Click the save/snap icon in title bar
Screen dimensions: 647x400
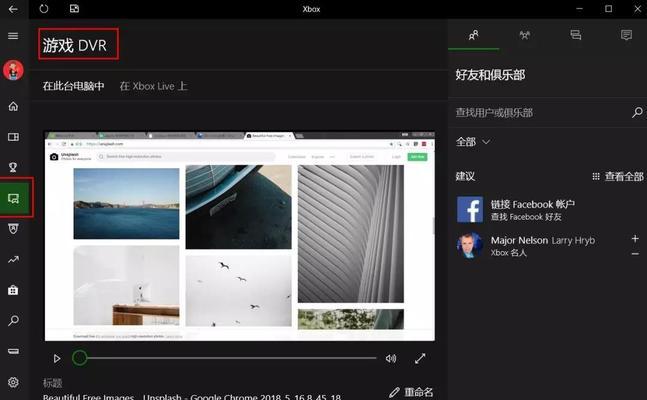coord(74,9)
